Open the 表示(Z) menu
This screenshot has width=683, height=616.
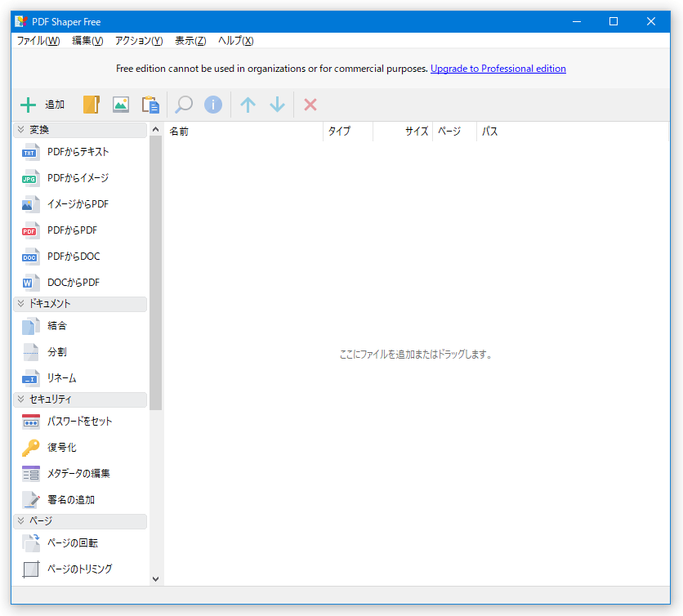pyautogui.click(x=190, y=41)
